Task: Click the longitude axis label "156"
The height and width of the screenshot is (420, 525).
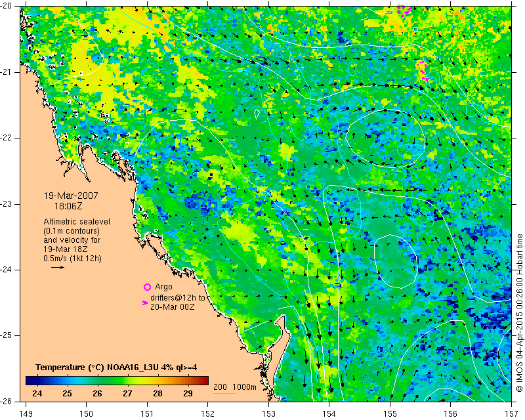Action: [451, 414]
